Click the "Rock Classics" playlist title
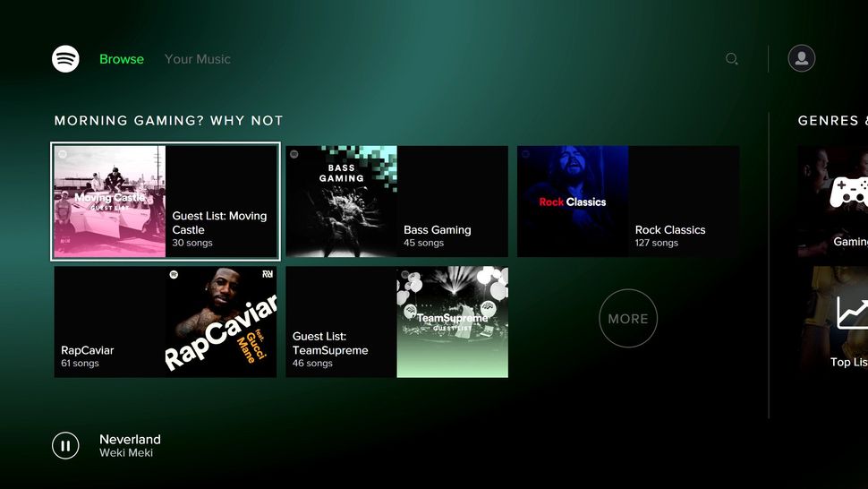The image size is (868, 489). 670,230
